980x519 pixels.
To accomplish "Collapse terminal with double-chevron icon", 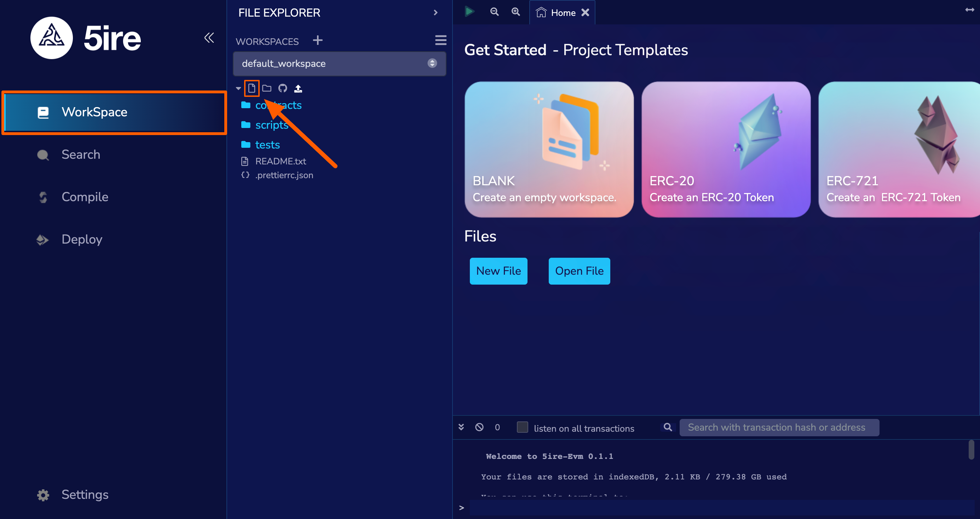I will [x=461, y=427].
